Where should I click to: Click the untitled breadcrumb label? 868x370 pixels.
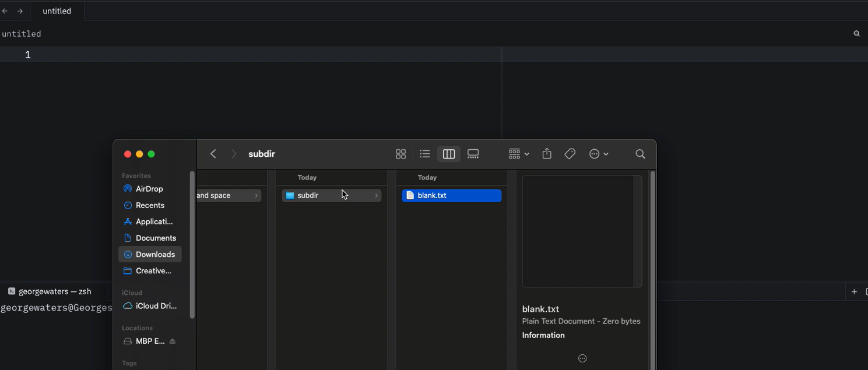coord(22,34)
